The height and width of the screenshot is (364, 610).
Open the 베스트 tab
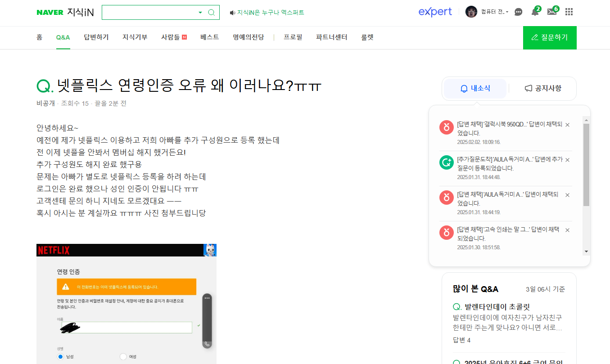click(210, 37)
